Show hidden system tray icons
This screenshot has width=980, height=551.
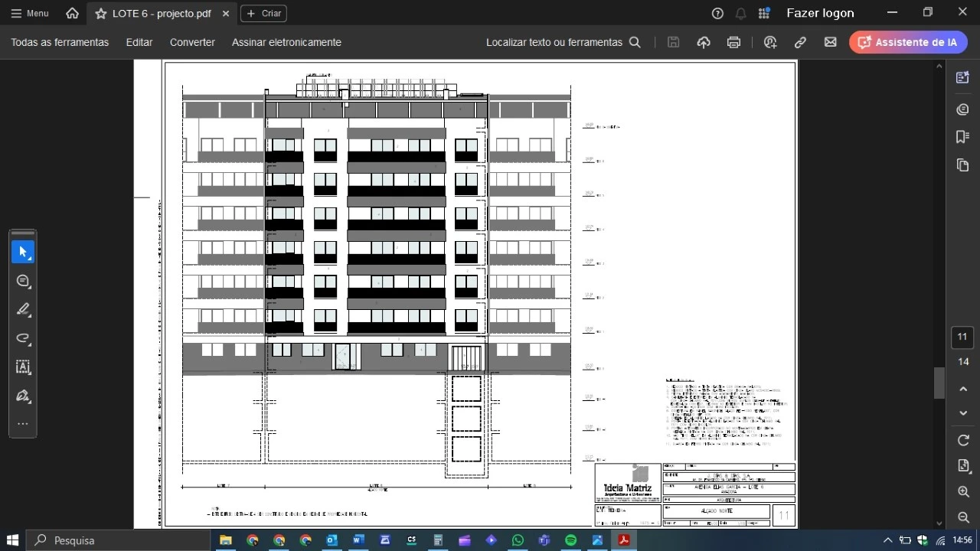coord(887,540)
